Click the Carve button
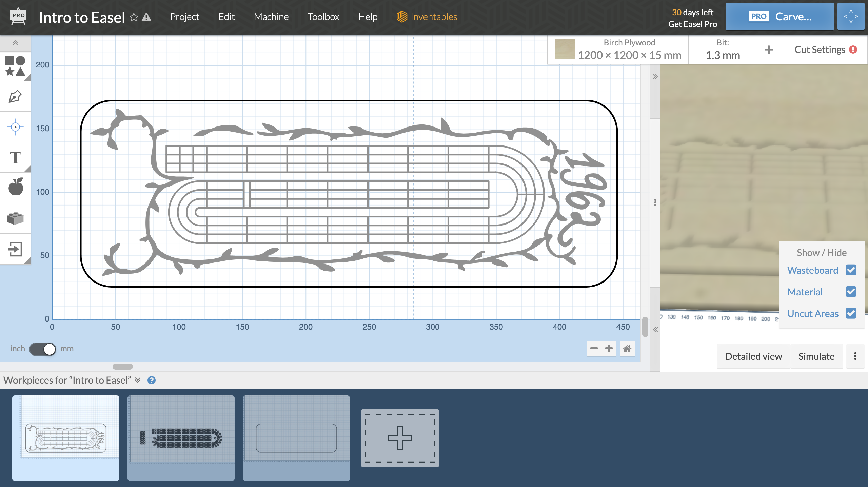This screenshot has height=487, width=868. 781,16
